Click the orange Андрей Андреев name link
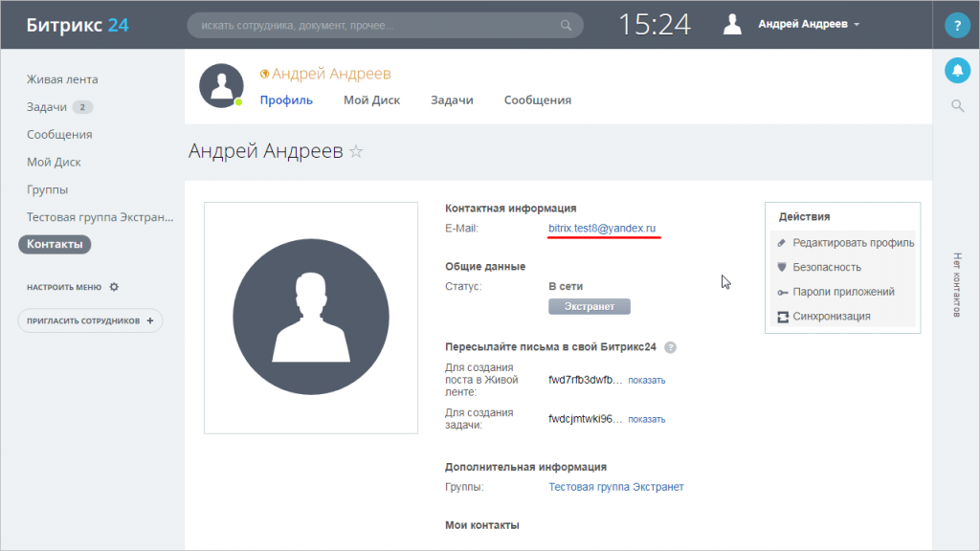The width and height of the screenshot is (980, 551). point(331,74)
